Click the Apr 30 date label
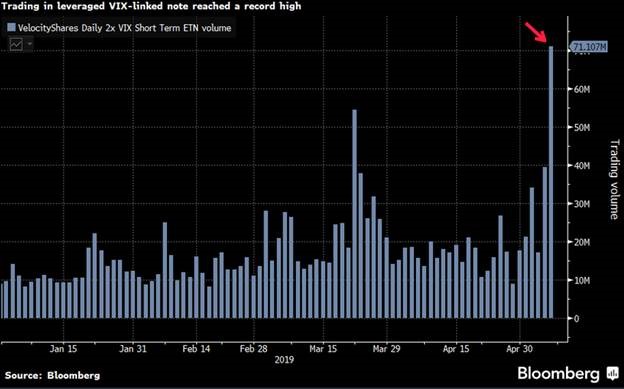This screenshot has height=389, width=624. [x=519, y=349]
